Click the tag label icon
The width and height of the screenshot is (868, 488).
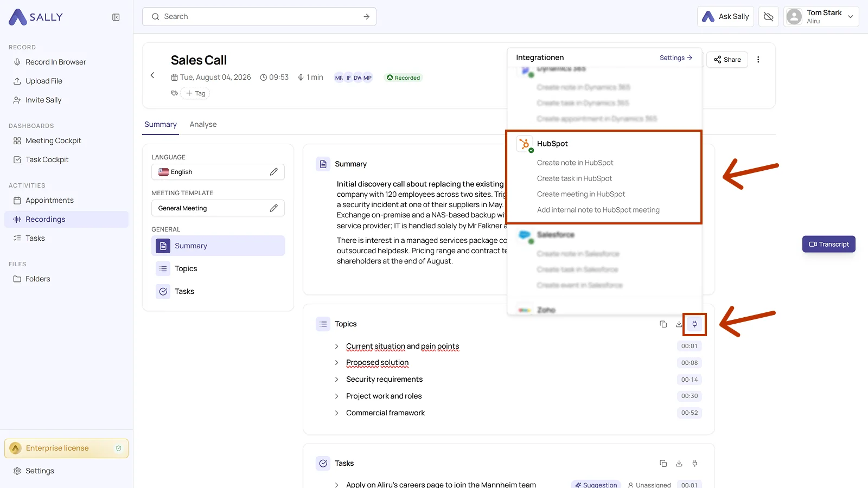point(174,93)
